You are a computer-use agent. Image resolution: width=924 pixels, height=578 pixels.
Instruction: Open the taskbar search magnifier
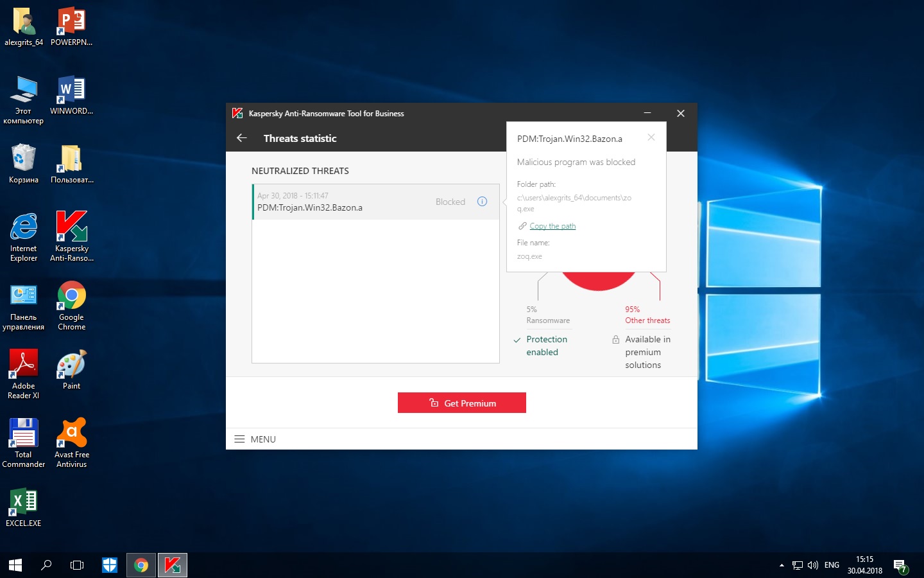tap(46, 565)
